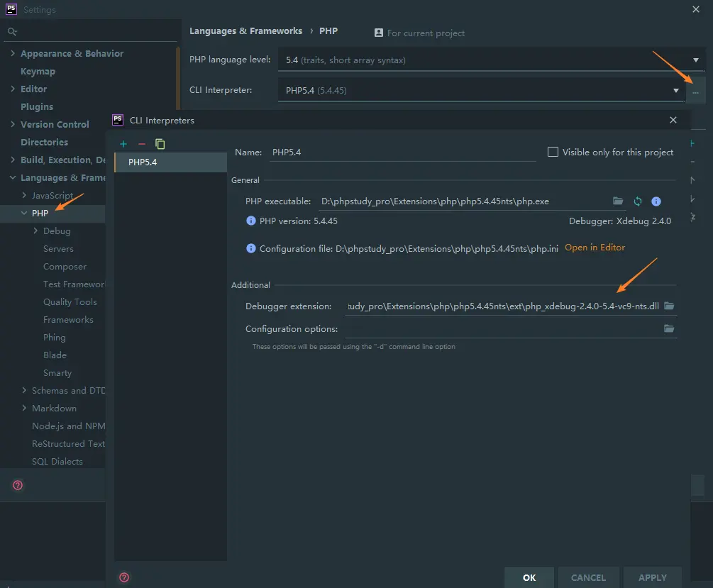Focus the Debugger extension path field
The height and width of the screenshot is (588, 713).
pos(503,306)
